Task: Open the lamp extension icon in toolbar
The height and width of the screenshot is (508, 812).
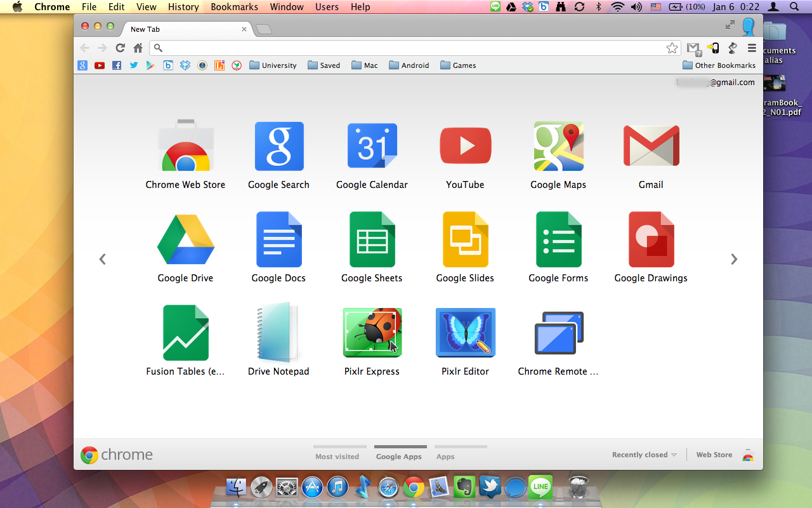Action: click(733, 48)
